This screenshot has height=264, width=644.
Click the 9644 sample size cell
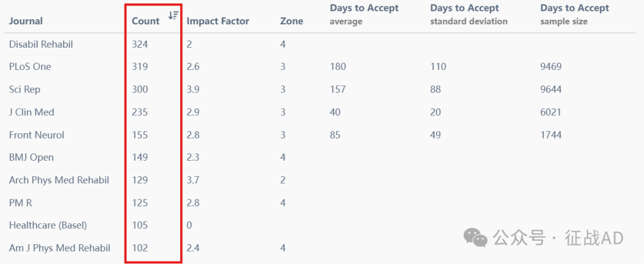point(551,89)
